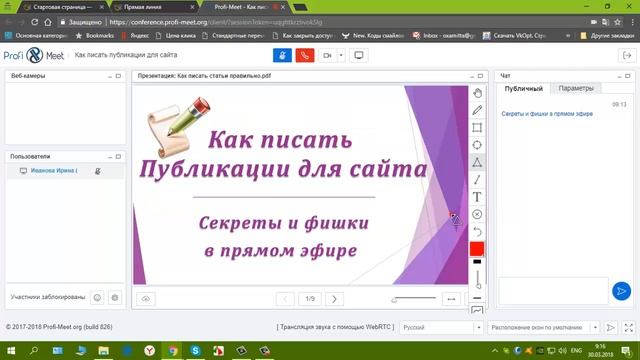This screenshot has width=640, height=360.
Task: Click the Profi Meet logo
Action: 34,55
